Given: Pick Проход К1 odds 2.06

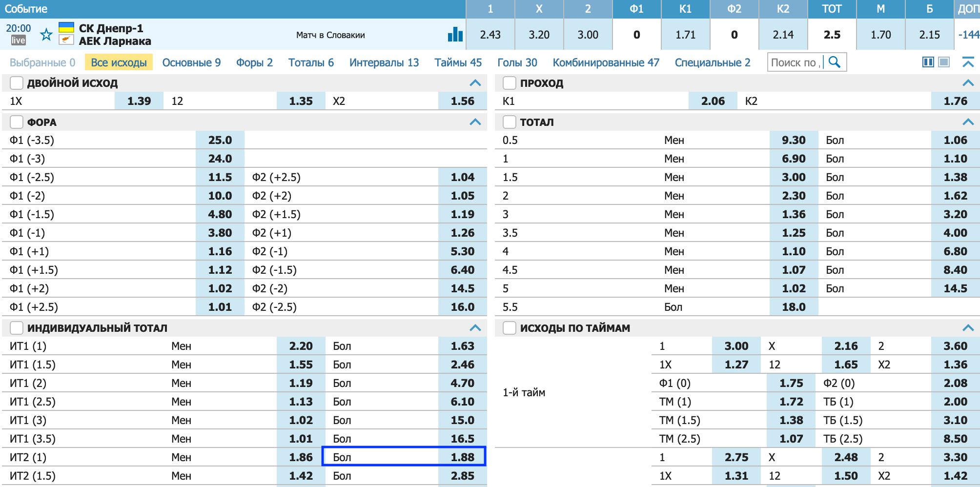Looking at the screenshot, I should click(x=713, y=101).
